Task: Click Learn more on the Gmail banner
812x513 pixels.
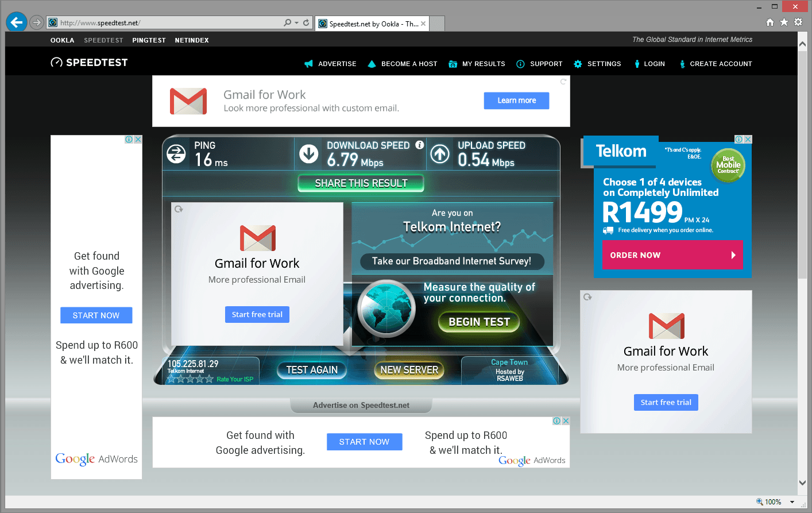Action: click(x=517, y=101)
